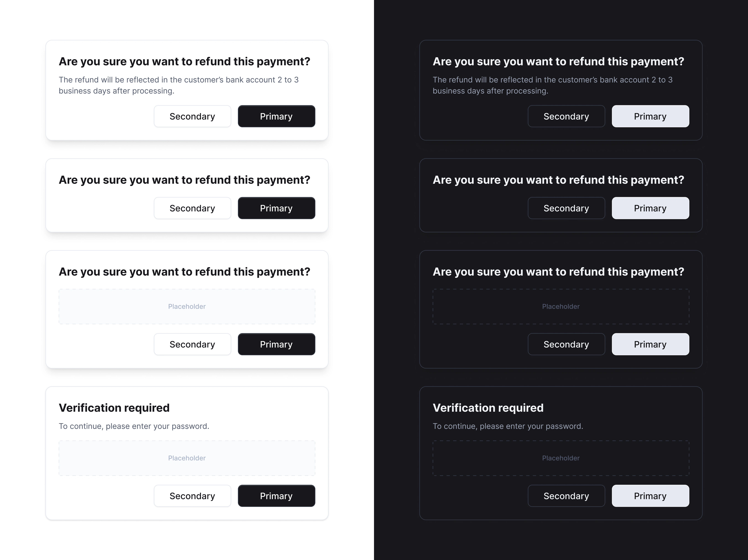Image resolution: width=748 pixels, height=560 pixels.
Task: Click Primary in the dark Verification required dialog
Action: (x=650, y=496)
